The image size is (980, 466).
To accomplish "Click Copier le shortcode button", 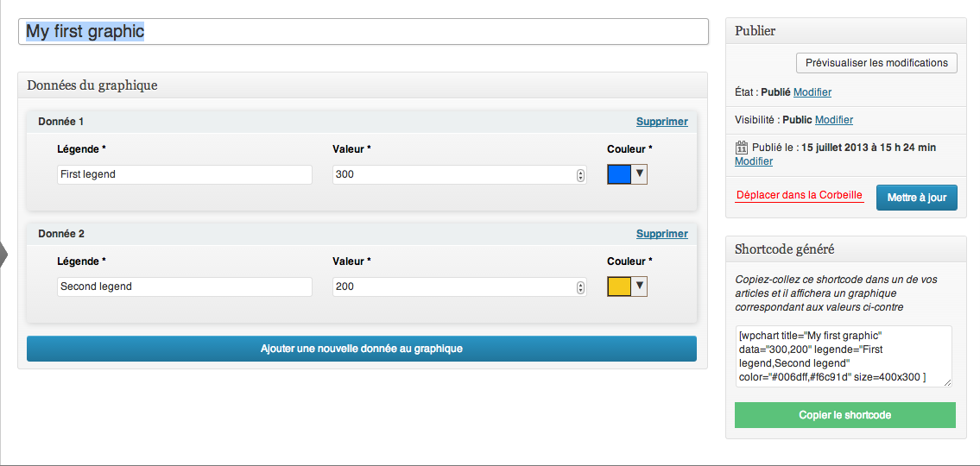I will [x=845, y=415].
